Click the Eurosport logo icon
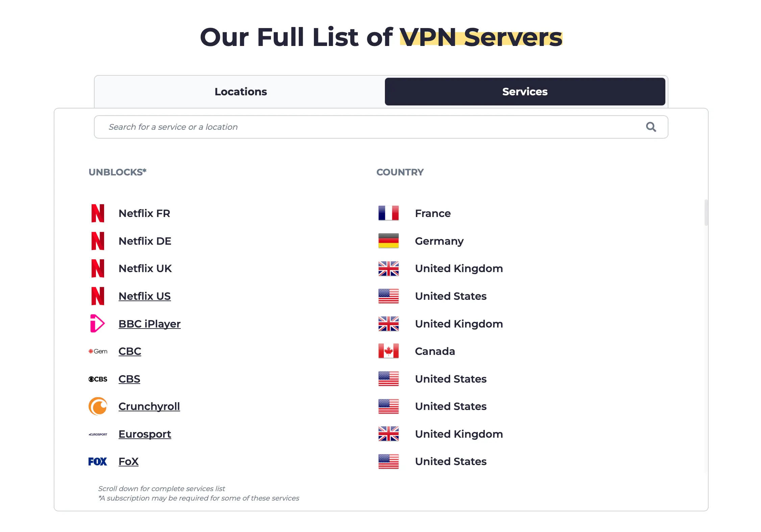Image resolution: width=761 pixels, height=532 pixels. click(x=98, y=434)
